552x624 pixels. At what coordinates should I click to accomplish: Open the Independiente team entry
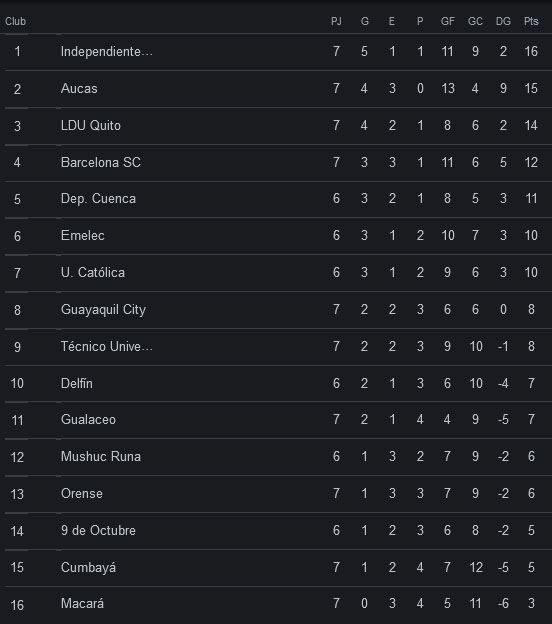107,51
